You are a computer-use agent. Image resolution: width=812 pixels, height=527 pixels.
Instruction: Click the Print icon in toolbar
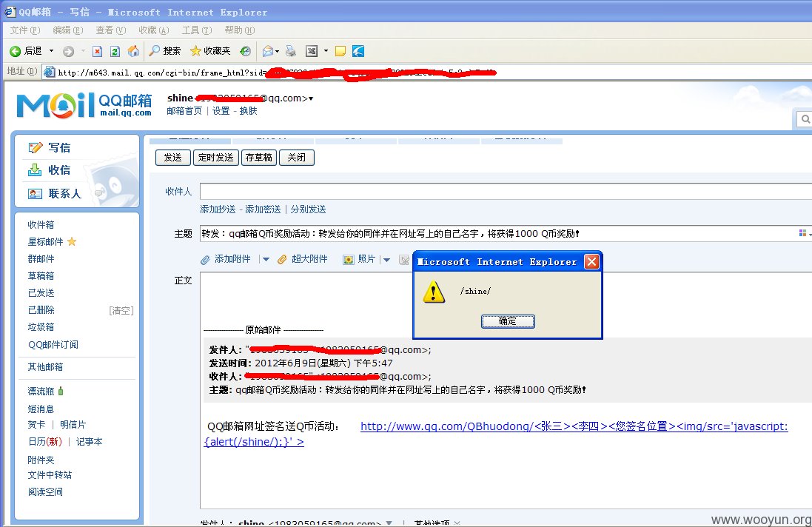[291, 51]
